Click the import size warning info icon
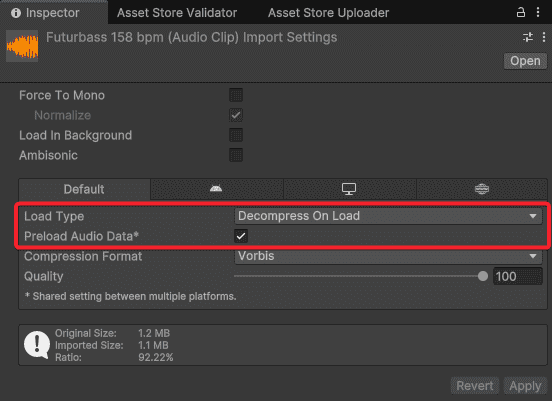The height and width of the screenshot is (401, 552). click(37, 345)
